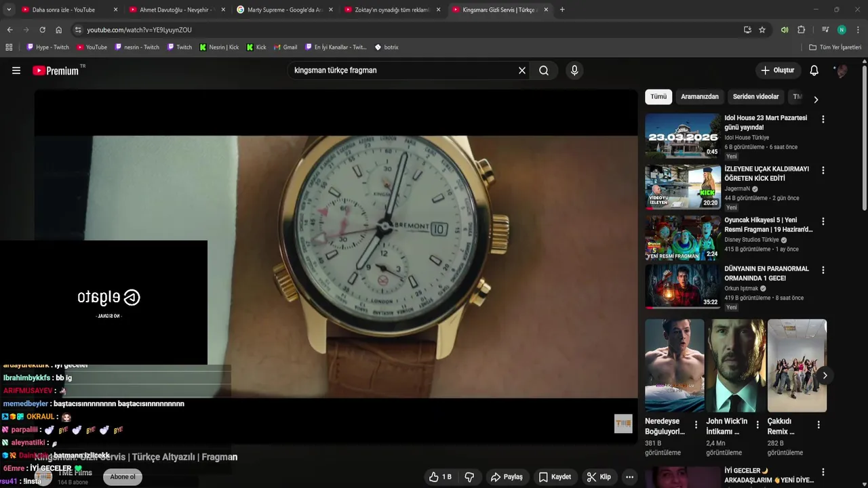The image size is (868, 488).
Task: Open options for Neredeyse Boğuluyor short
Action: pos(696,425)
